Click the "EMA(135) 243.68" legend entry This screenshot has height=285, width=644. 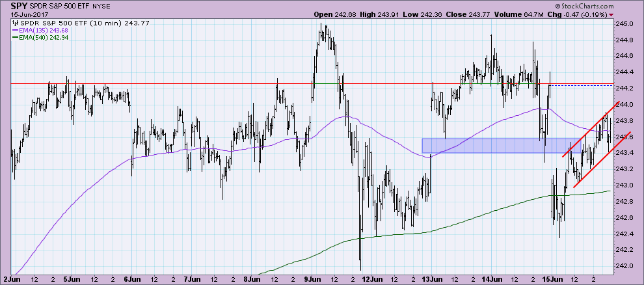pyautogui.click(x=43, y=31)
